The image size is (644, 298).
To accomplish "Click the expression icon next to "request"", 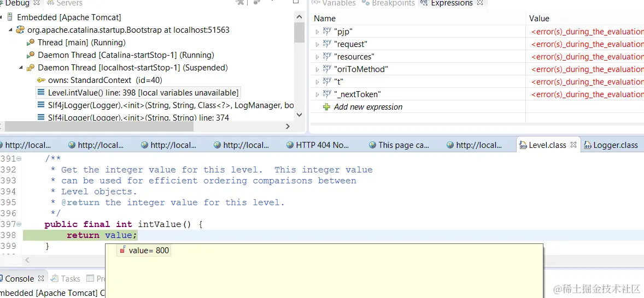I will [327, 44].
